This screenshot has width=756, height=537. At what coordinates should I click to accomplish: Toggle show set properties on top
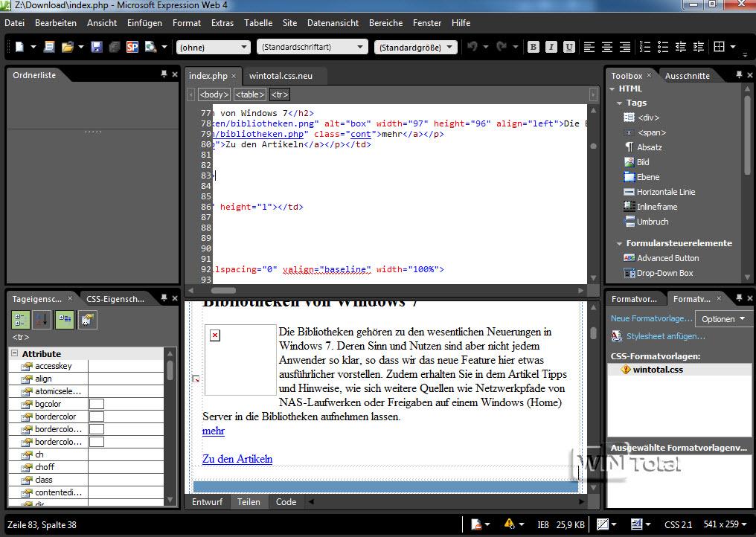click(x=65, y=320)
